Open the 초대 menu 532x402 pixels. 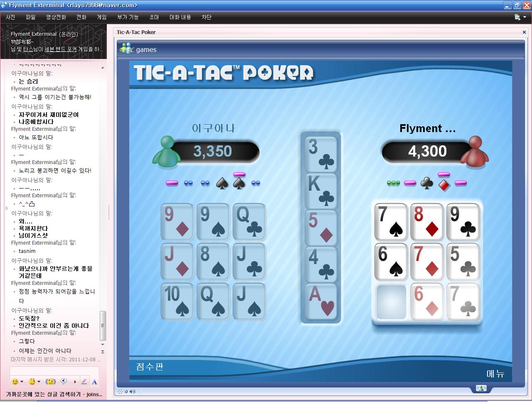[x=154, y=17]
